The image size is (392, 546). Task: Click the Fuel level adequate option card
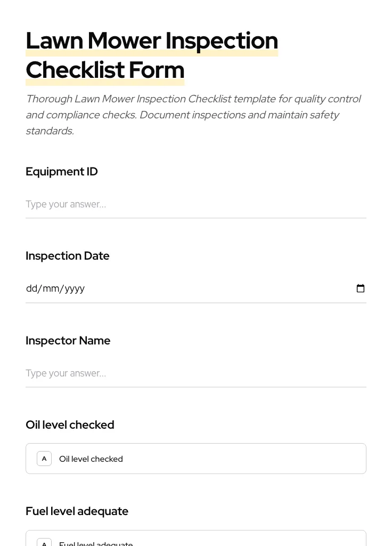[196, 541]
